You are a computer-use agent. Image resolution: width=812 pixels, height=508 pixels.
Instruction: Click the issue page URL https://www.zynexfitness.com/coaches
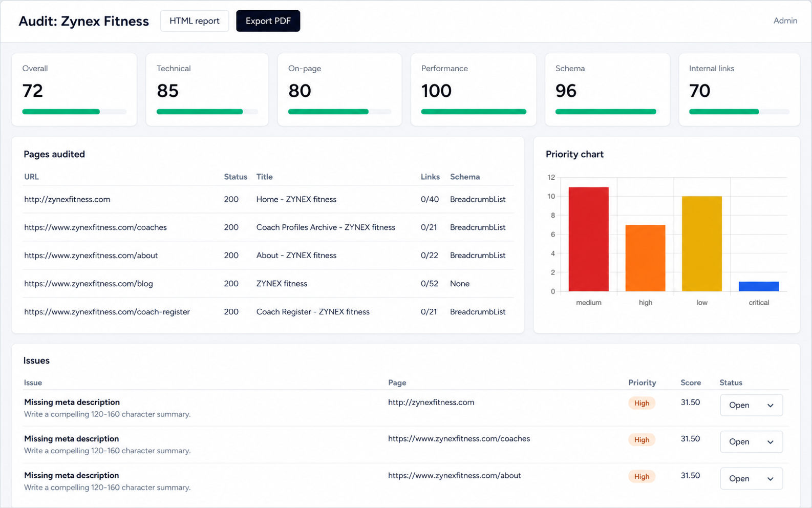pyautogui.click(x=459, y=439)
